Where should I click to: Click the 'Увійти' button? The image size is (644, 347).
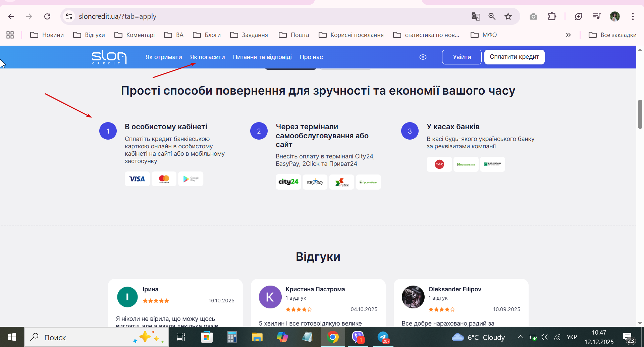[x=462, y=57]
